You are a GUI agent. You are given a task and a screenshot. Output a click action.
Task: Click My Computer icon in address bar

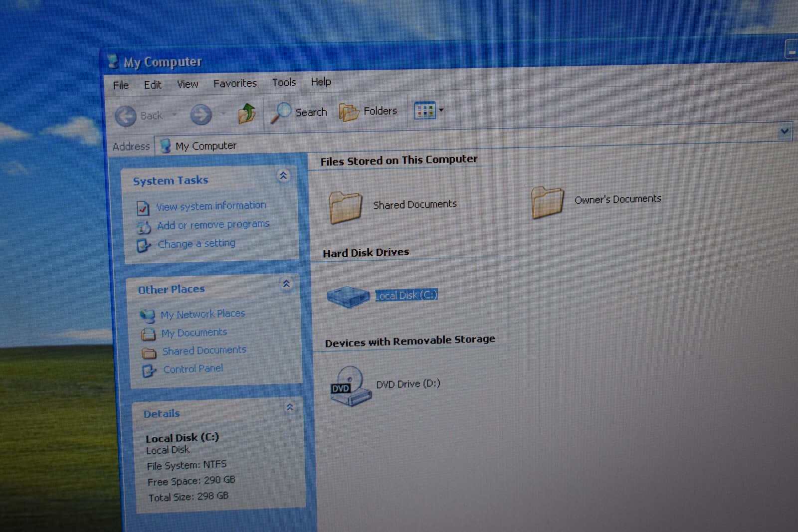pos(165,146)
